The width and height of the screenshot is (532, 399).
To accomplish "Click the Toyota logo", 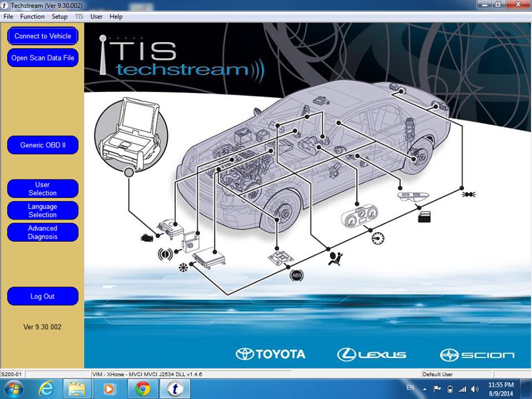I will coord(270,354).
